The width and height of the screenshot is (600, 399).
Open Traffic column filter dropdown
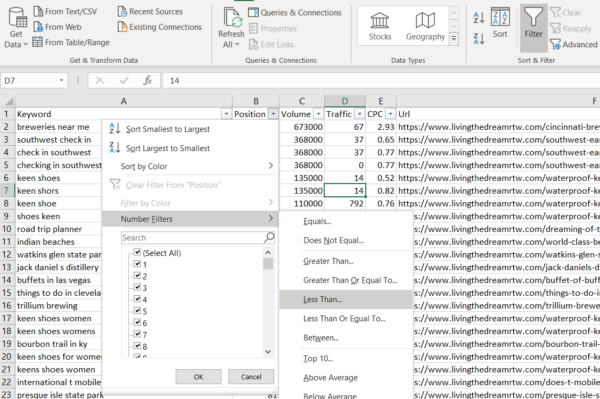(359, 114)
